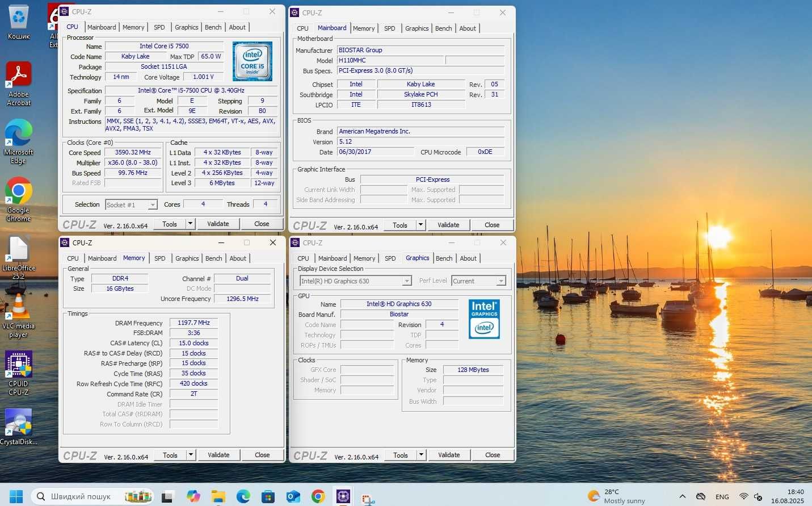The height and width of the screenshot is (506, 812).
Task: Open File Explorer from the taskbar
Action: point(218,497)
